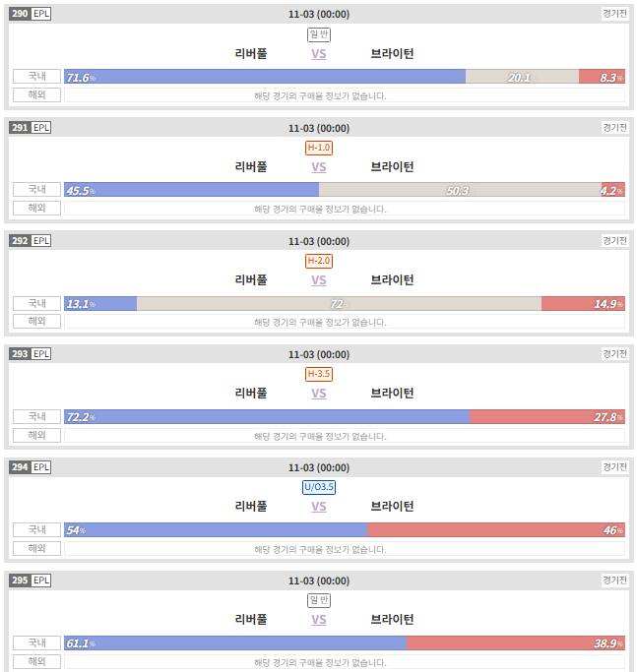This screenshot has width=637, height=672.
Task: Click the 브라이턴 team name in match 294
Action: 392,506
